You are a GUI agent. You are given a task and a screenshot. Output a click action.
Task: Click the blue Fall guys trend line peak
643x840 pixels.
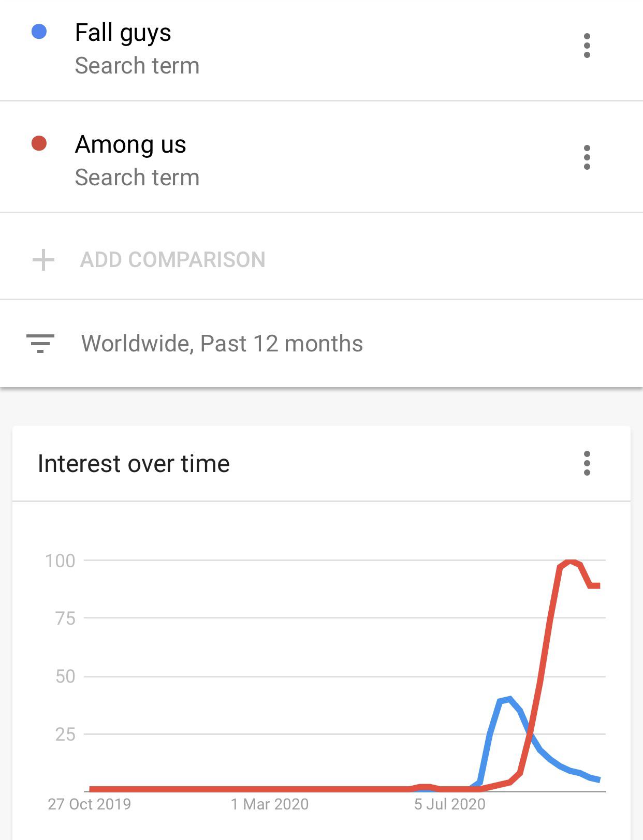[510, 699]
